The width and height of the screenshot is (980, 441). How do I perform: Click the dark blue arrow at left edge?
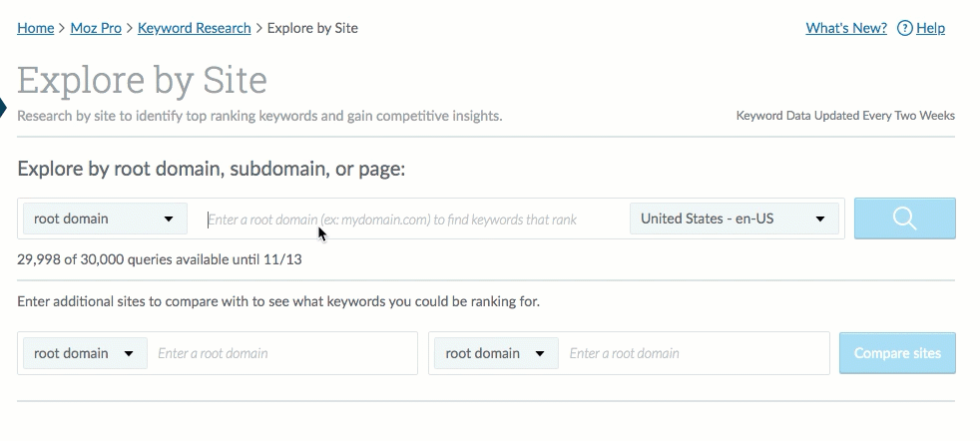pyautogui.click(x=3, y=107)
